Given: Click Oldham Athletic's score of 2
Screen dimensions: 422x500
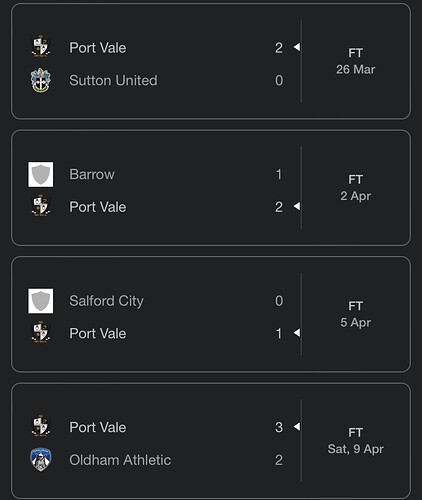Looking at the screenshot, I should pyautogui.click(x=279, y=460).
